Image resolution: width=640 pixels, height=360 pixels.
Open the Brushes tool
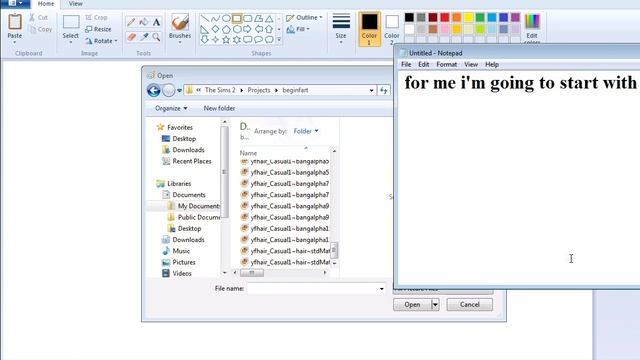pos(180,28)
